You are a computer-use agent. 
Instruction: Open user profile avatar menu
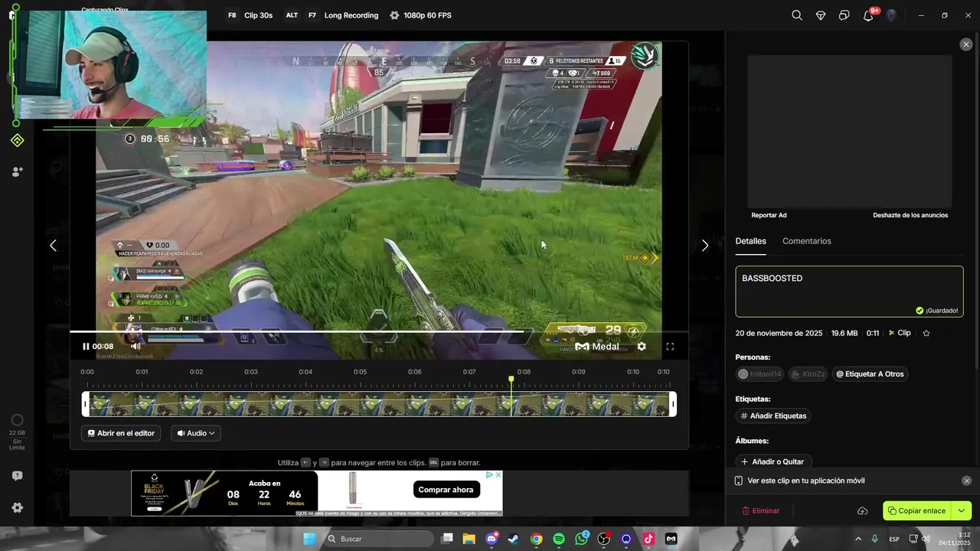point(891,15)
